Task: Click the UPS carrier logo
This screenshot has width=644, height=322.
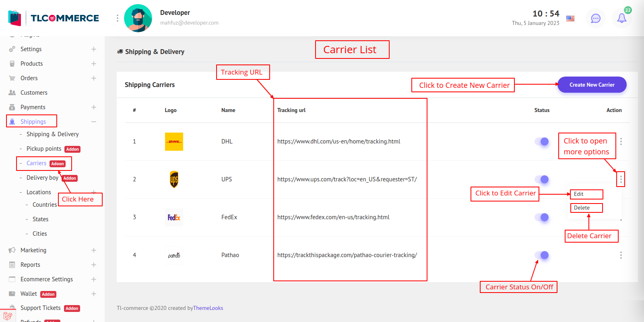Action: click(x=174, y=179)
